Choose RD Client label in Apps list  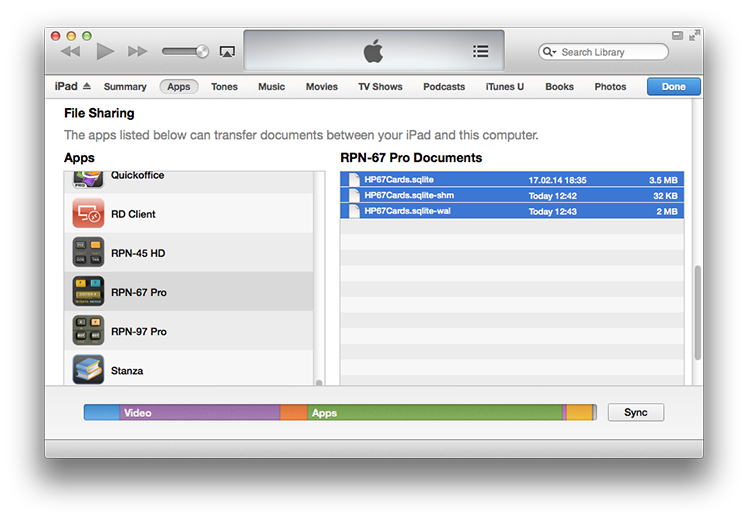pos(133,214)
